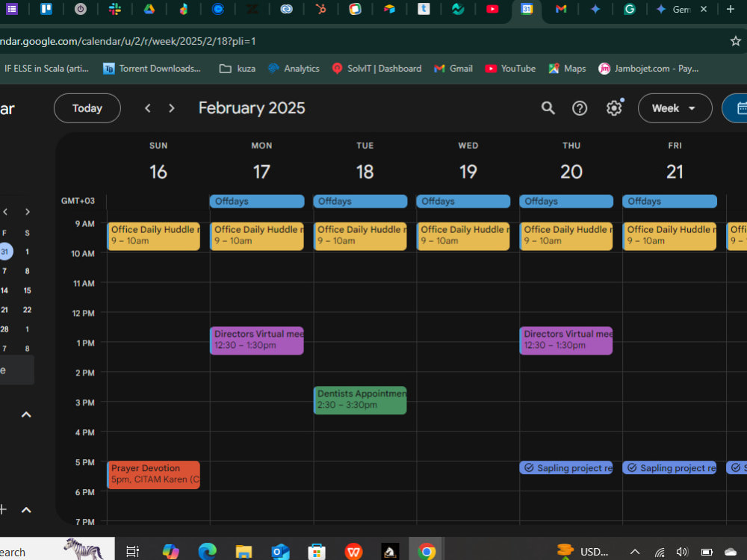Select Sunday 16 date header
The height and width of the screenshot is (560, 747).
point(158,172)
